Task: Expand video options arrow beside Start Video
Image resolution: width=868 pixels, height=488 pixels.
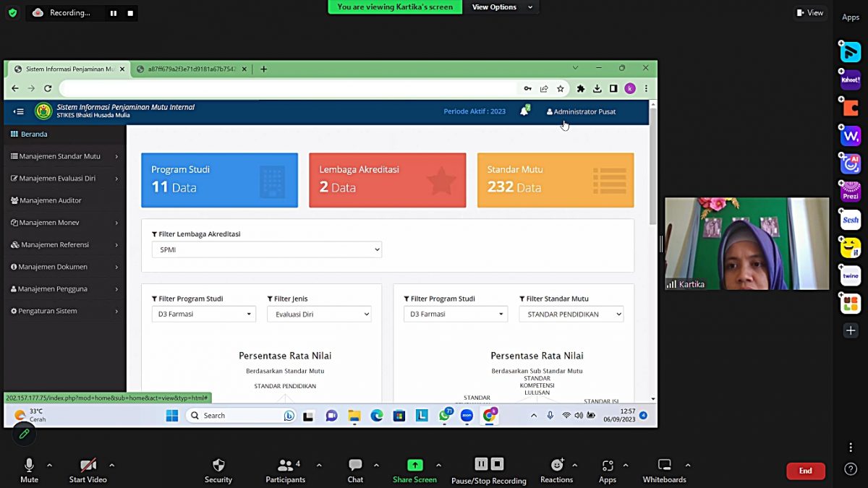Action: point(111,465)
